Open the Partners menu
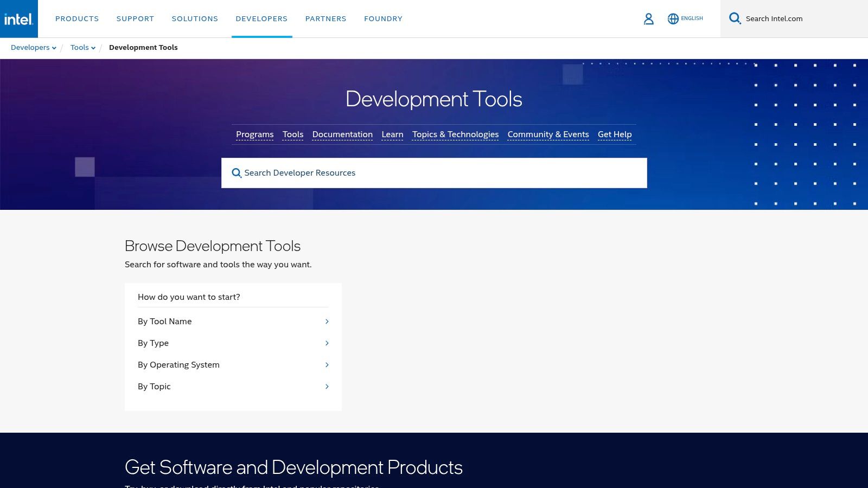The image size is (868, 488). [x=325, y=18]
